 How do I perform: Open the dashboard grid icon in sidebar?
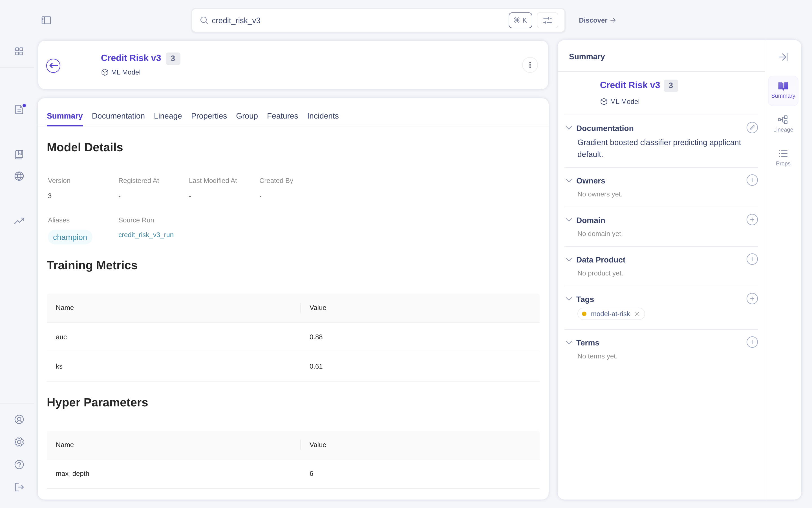(19, 51)
